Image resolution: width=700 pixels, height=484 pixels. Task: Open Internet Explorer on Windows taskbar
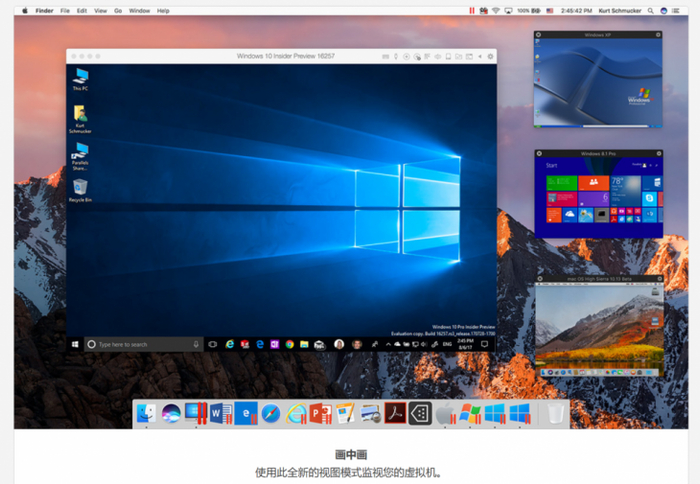pos(230,344)
